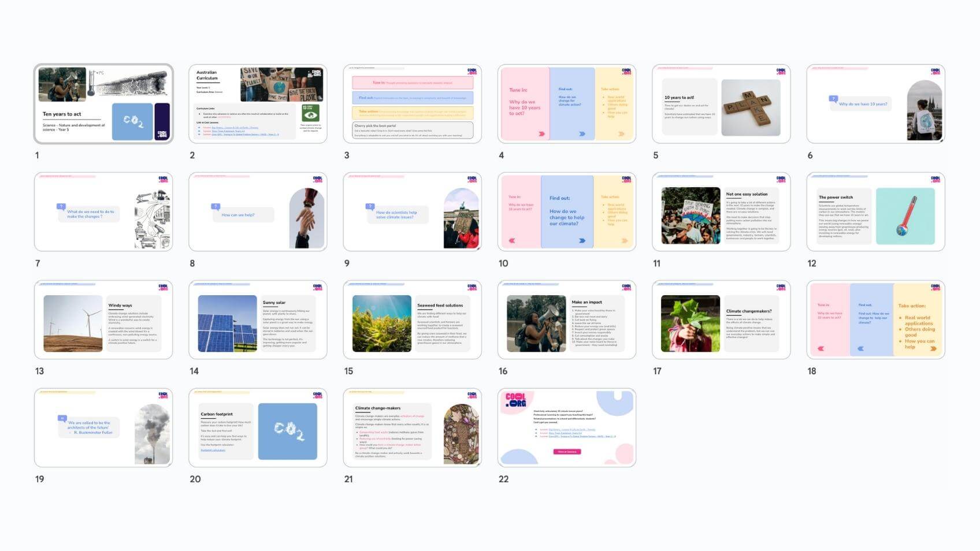Viewport: 980px width, 551px height.
Task: Select the "Ten years to act" title slide
Action: (x=103, y=104)
